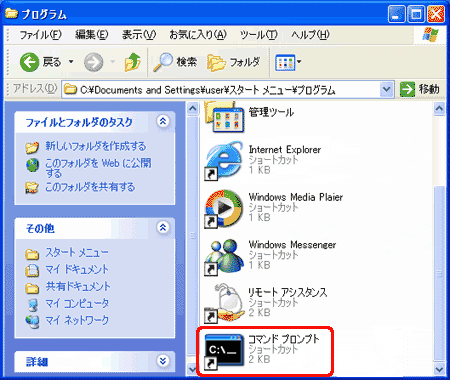Screen dimensions: 450x380
Task: Open the ファイル(F) menu
Action: pos(40,35)
